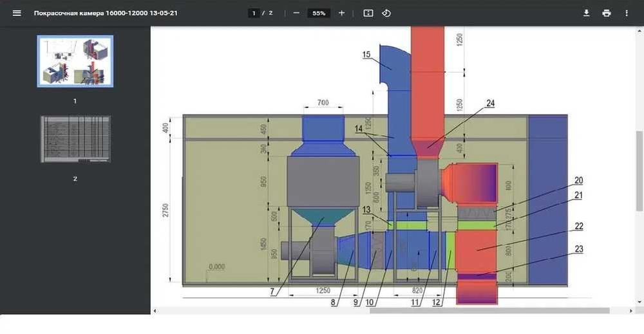This screenshot has height=334, width=644.
Task: Click the callout label 21
Action: pos(578,195)
